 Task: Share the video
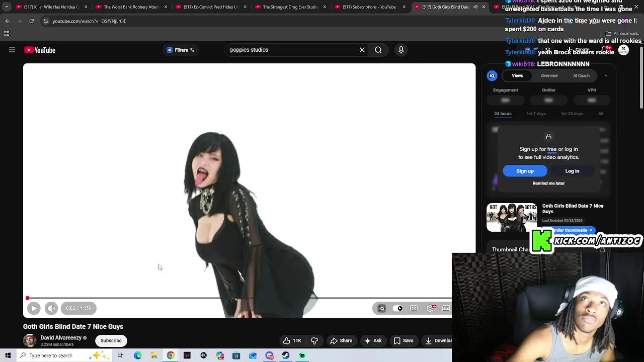coord(341,340)
